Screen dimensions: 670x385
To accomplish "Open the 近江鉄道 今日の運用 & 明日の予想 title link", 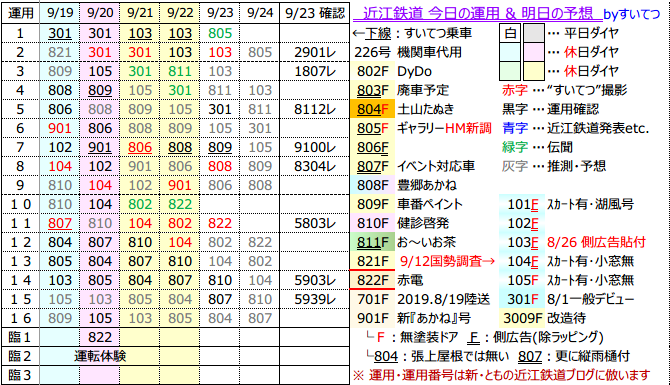I will click(x=477, y=13).
